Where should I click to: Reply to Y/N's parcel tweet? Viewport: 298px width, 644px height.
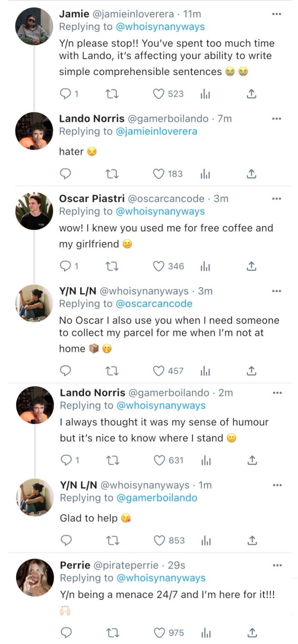(65, 371)
